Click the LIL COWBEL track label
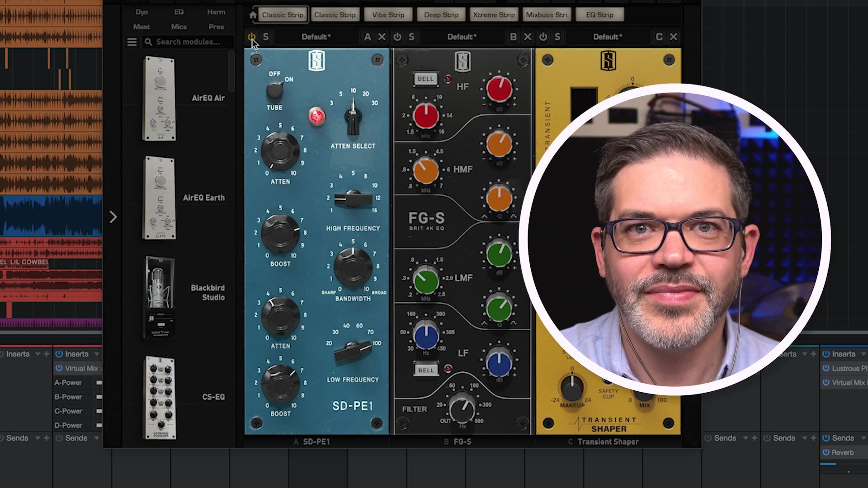This screenshot has width=868, height=488. [29, 262]
